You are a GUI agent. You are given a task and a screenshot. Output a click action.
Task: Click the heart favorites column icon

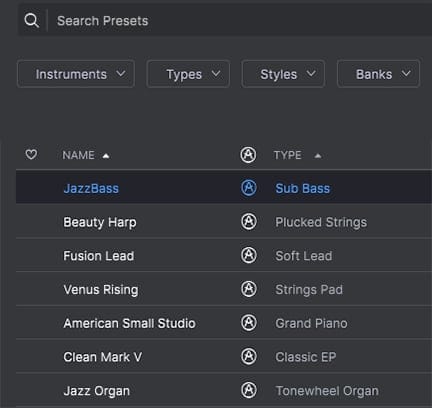click(x=31, y=154)
